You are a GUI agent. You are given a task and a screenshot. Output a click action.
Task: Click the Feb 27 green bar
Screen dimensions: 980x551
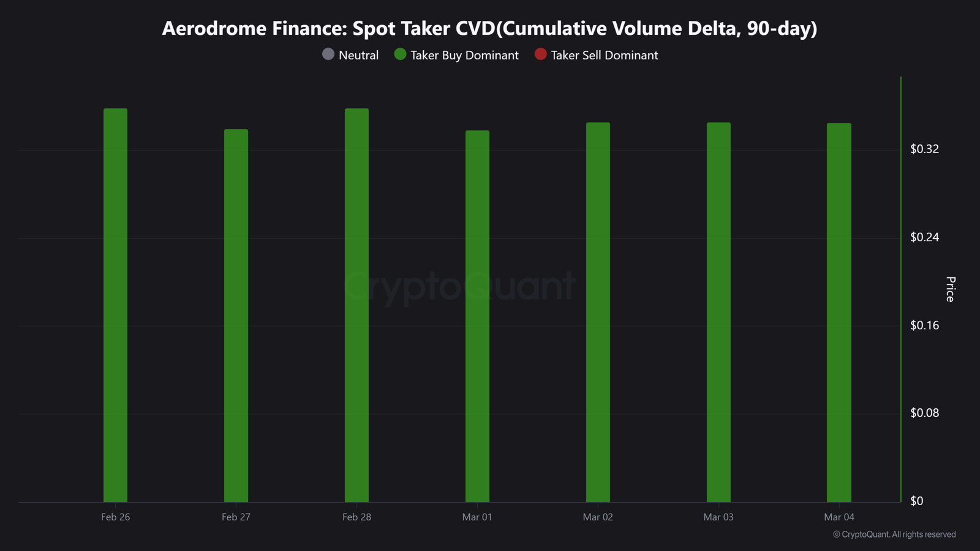click(x=236, y=315)
